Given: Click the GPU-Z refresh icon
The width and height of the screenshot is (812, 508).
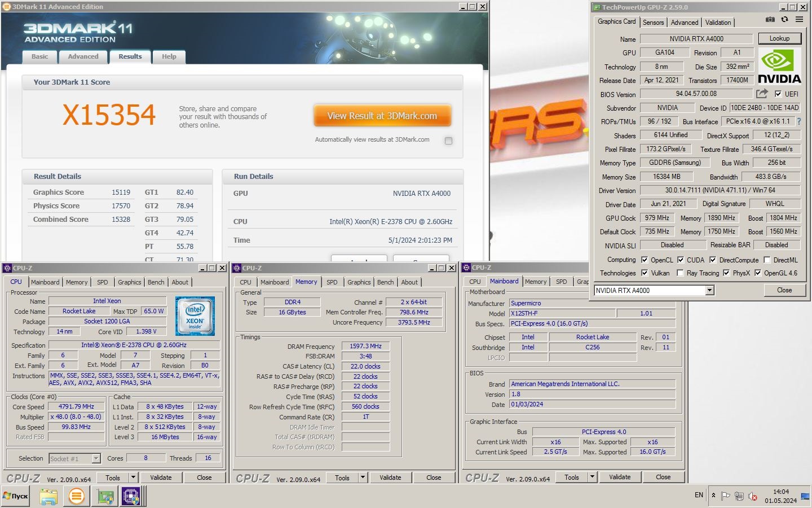Looking at the screenshot, I should pyautogui.click(x=784, y=20).
